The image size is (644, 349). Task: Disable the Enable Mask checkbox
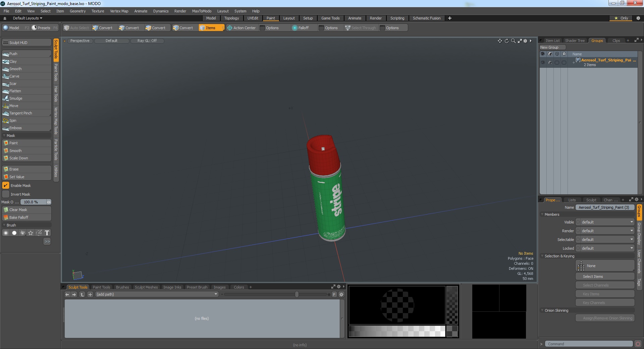pos(6,186)
